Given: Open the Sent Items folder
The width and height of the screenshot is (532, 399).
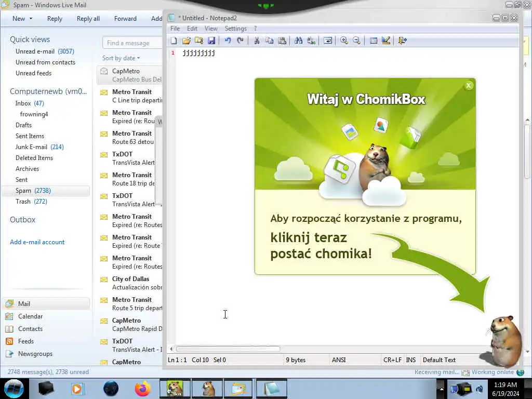Looking at the screenshot, I should coord(30,136).
